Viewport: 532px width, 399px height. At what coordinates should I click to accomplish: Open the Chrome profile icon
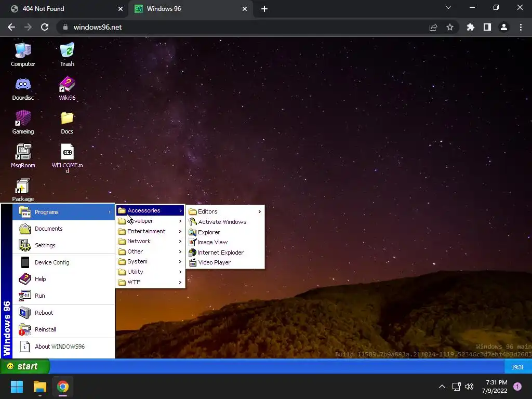point(504,27)
